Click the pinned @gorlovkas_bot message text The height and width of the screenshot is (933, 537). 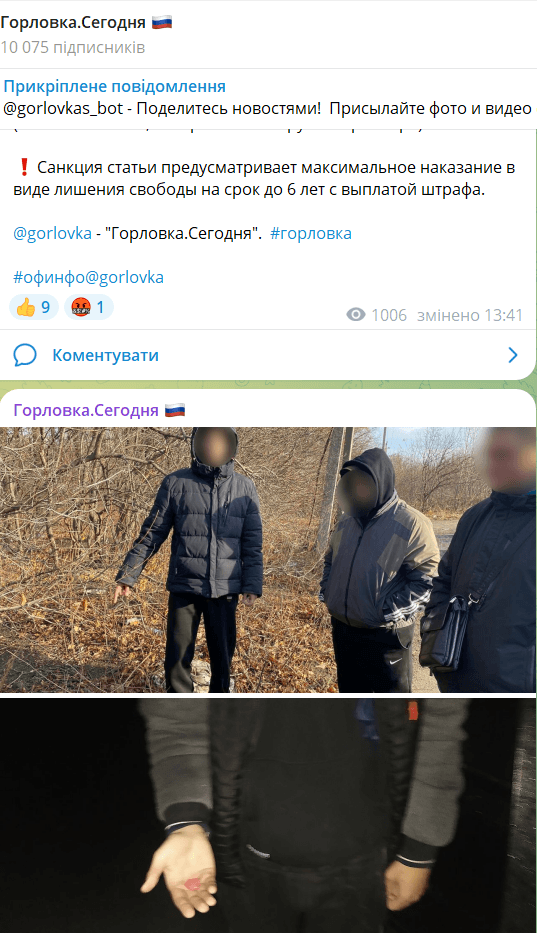(267, 108)
